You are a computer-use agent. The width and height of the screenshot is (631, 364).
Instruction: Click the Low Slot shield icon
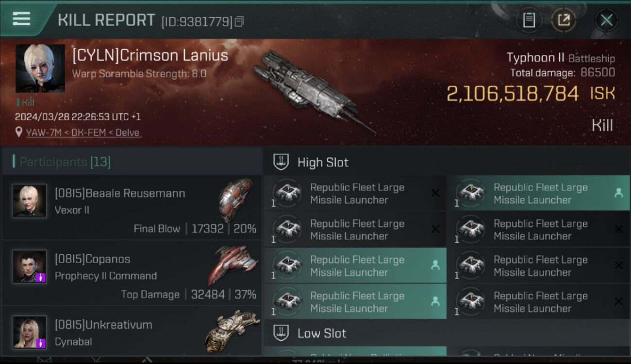pyautogui.click(x=281, y=333)
